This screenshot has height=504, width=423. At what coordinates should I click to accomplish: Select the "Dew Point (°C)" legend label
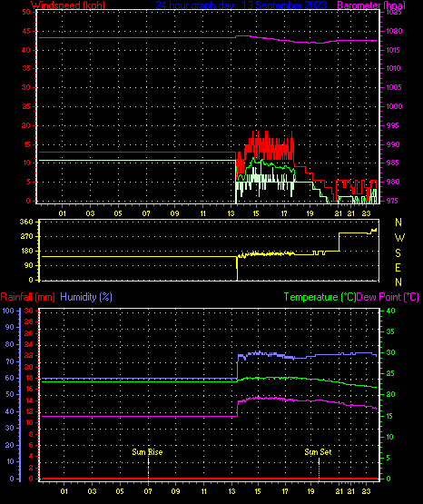(388, 297)
